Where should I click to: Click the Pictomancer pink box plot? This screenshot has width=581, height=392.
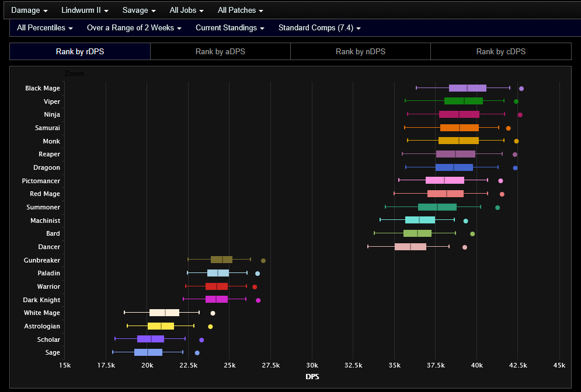pos(445,180)
